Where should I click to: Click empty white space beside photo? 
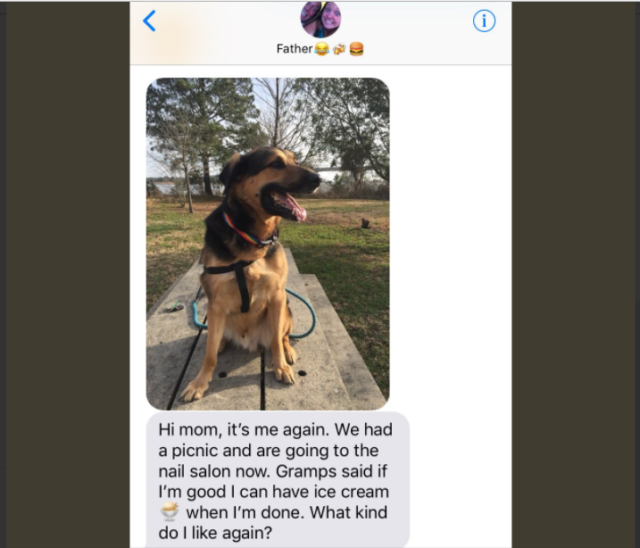pos(451,244)
